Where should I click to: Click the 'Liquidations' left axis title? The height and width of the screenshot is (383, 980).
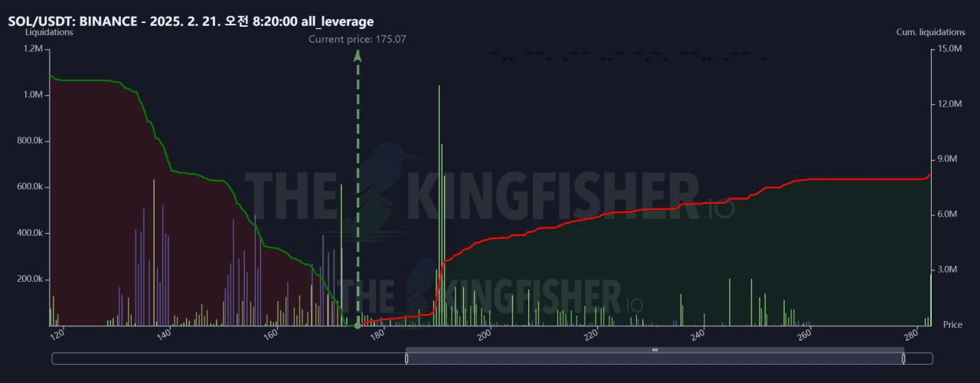click(x=49, y=32)
